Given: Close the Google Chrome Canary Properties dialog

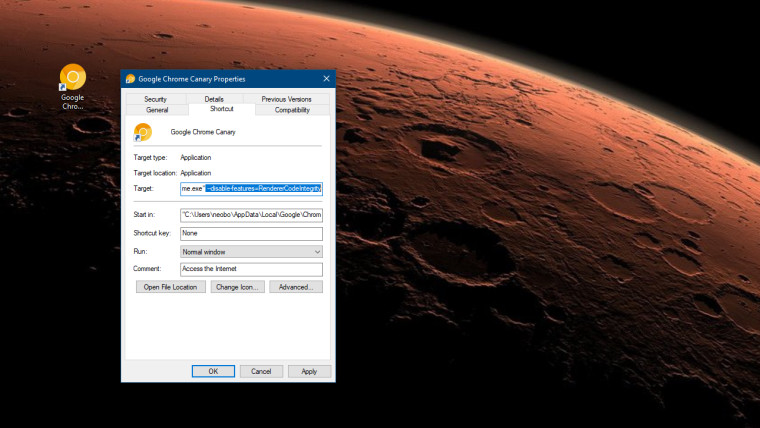Looking at the screenshot, I should pyautogui.click(x=326, y=79).
